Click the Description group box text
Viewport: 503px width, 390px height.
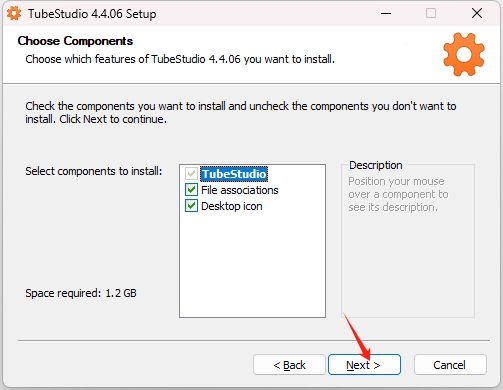pyautogui.click(x=398, y=194)
